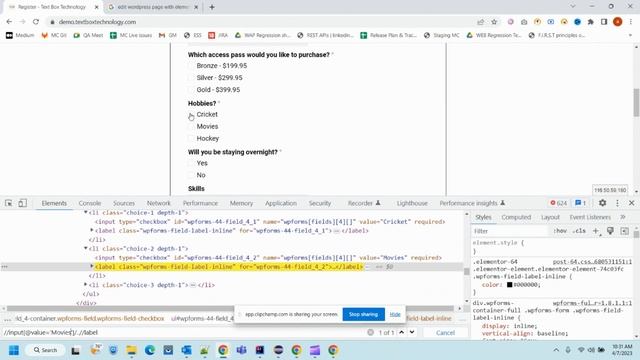Open Microsoft Edge from taskbar
This screenshot has height=360, width=640.
(150, 350)
